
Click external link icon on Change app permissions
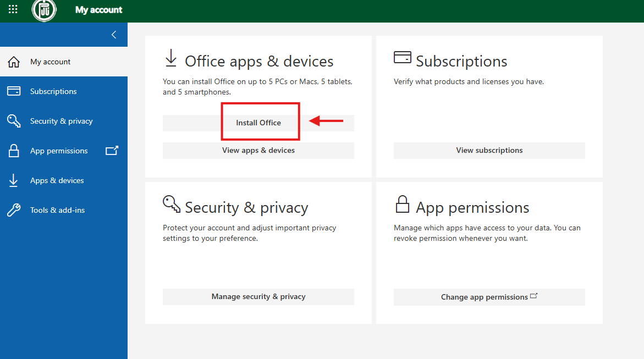533,296
